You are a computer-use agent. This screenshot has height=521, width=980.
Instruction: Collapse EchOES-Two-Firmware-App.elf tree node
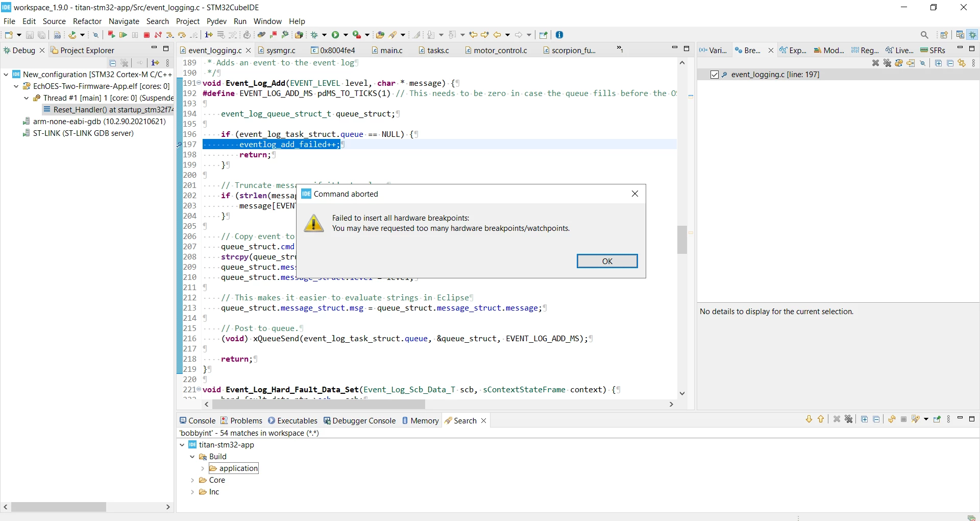[x=16, y=86]
